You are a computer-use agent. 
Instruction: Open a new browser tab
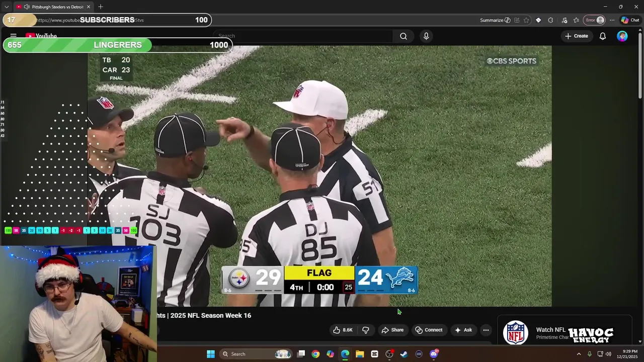[101, 7]
